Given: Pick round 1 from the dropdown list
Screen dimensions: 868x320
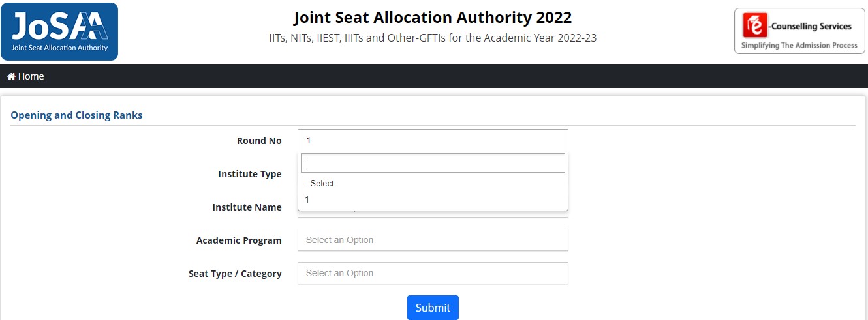Looking at the screenshot, I should click(307, 200).
